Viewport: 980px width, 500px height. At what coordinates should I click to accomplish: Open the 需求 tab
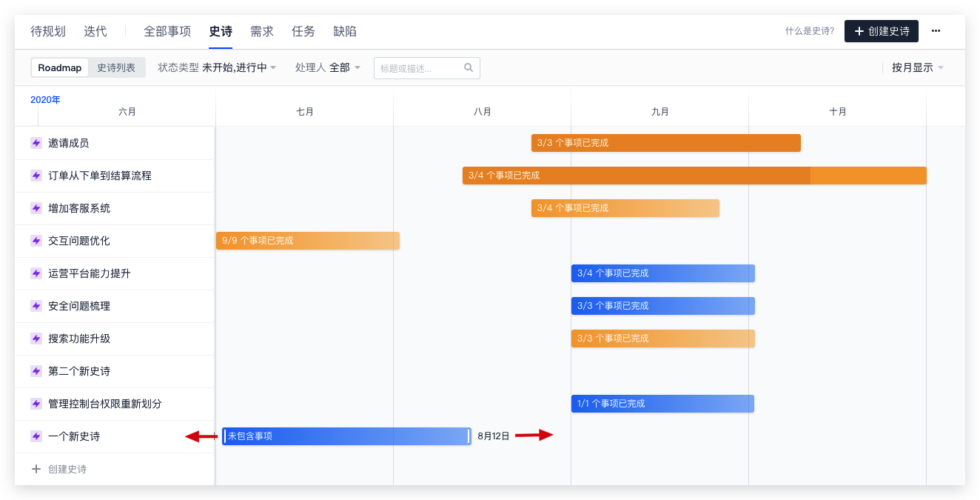pyautogui.click(x=262, y=31)
